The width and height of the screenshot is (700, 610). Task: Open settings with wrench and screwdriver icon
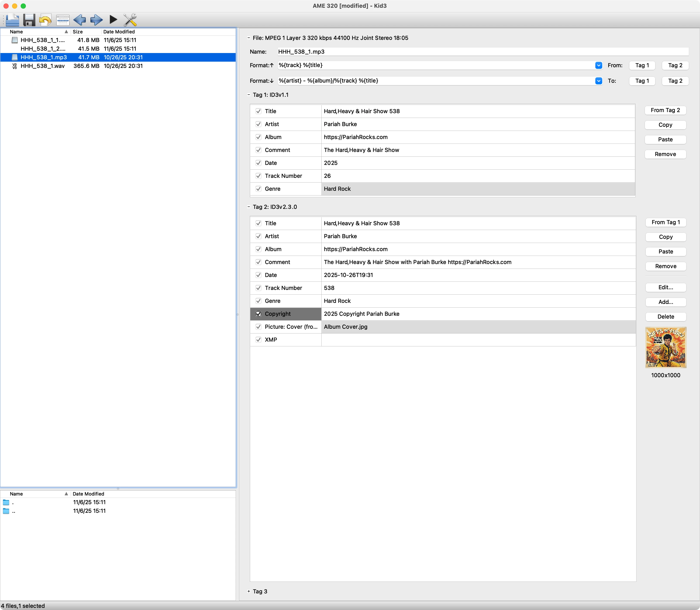coord(130,20)
